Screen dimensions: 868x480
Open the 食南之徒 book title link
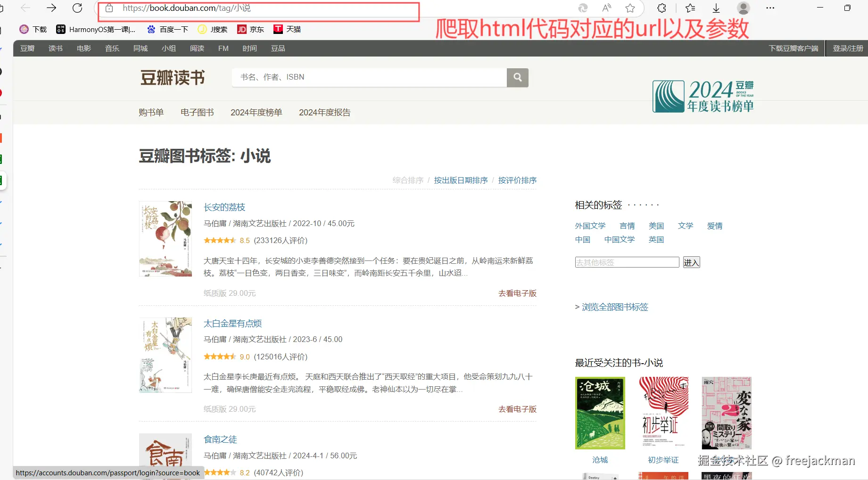pos(220,439)
